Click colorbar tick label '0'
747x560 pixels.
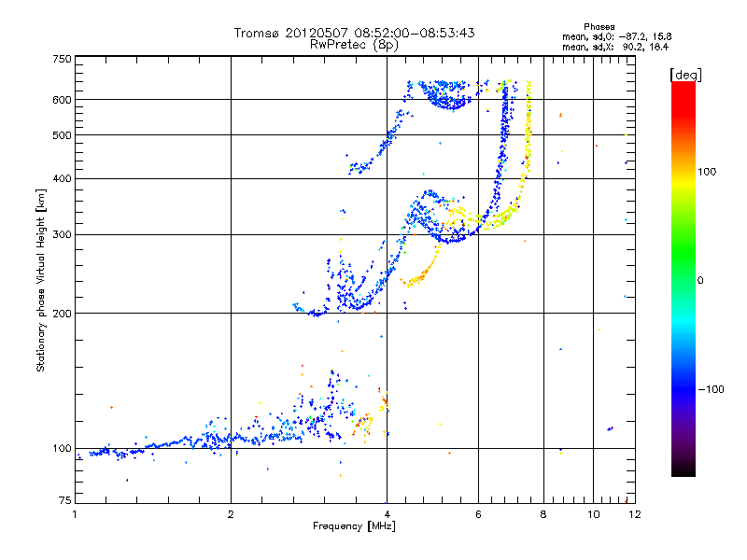click(x=700, y=281)
